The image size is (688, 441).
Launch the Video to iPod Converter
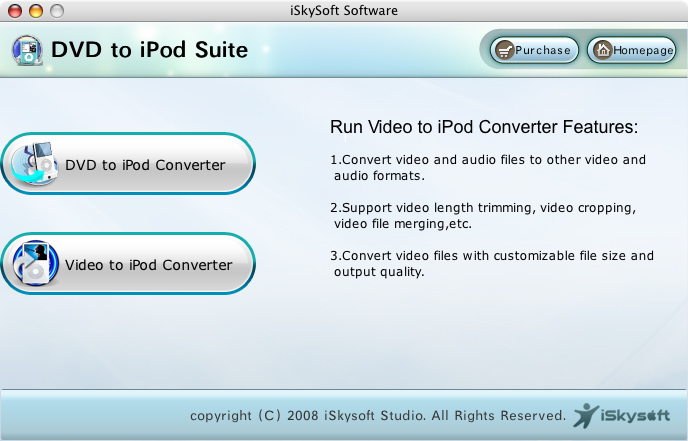pos(128,263)
